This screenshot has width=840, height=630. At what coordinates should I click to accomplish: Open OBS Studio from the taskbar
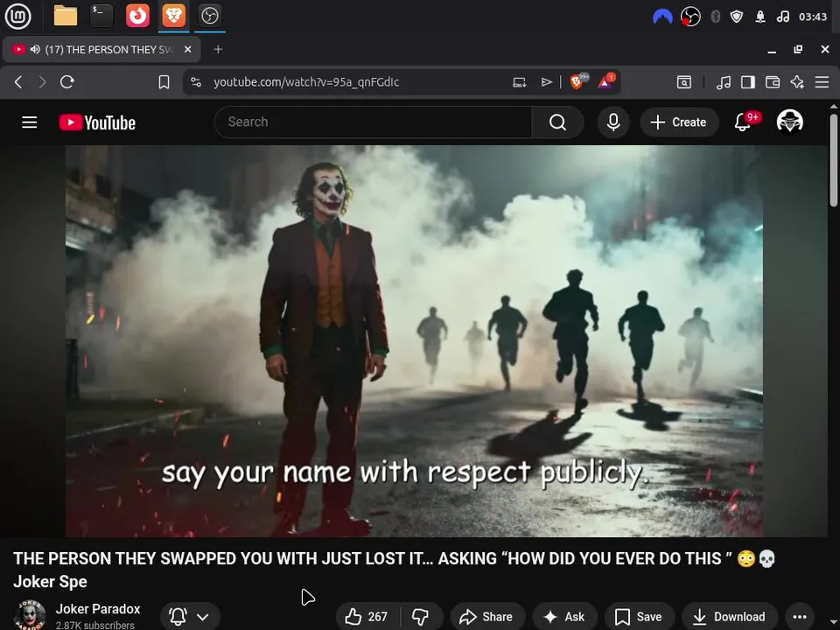(209, 16)
